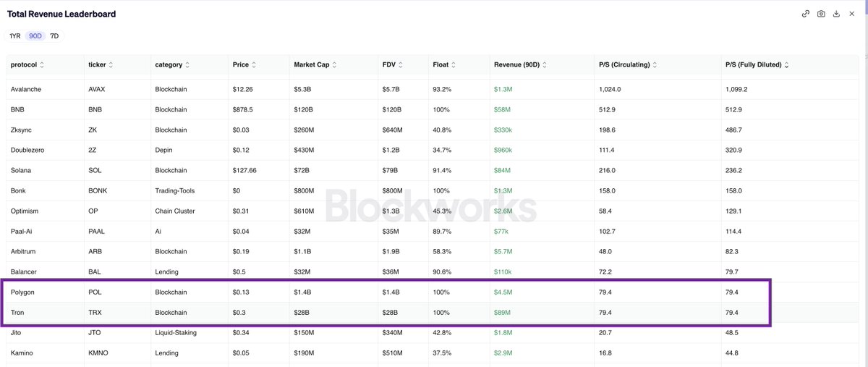Click the $878.5 price value
This screenshot has width=868, height=367.
pos(242,109)
